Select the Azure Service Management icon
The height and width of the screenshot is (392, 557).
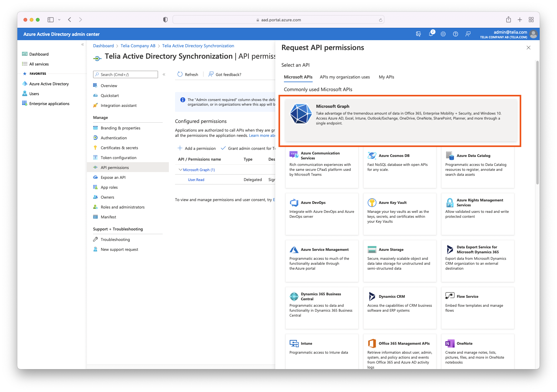pyautogui.click(x=294, y=249)
